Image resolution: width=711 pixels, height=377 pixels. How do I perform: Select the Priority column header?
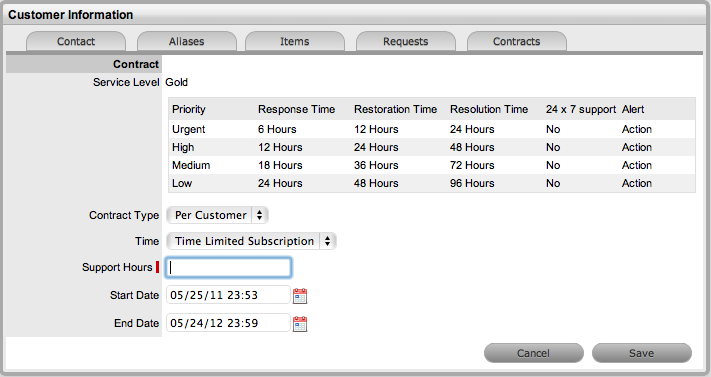coord(189,109)
